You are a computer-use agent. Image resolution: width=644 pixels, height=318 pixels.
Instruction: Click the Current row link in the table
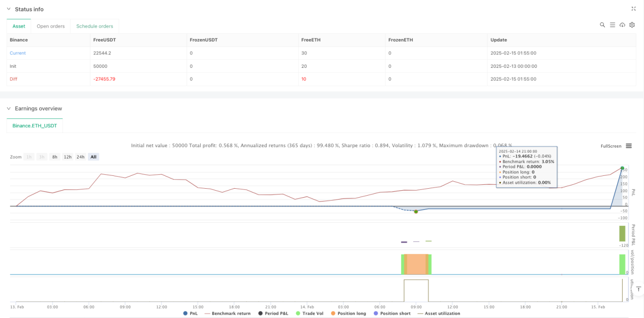pos(18,53)
